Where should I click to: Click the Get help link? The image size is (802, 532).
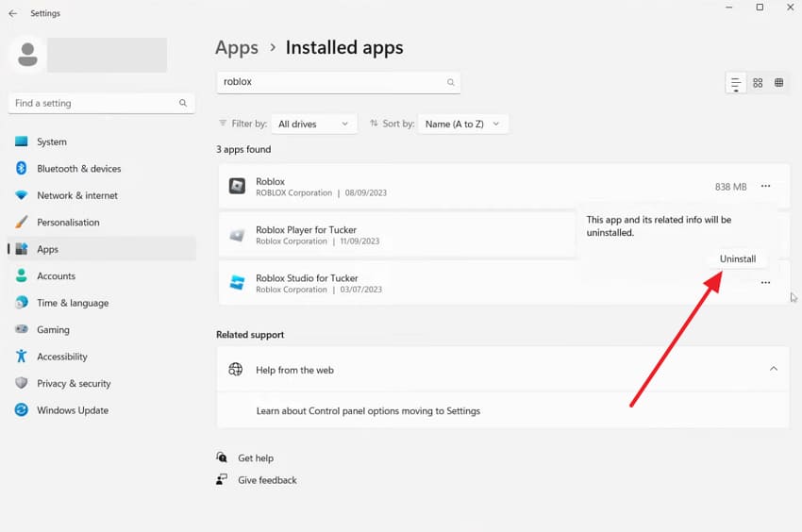coord(256,457)
